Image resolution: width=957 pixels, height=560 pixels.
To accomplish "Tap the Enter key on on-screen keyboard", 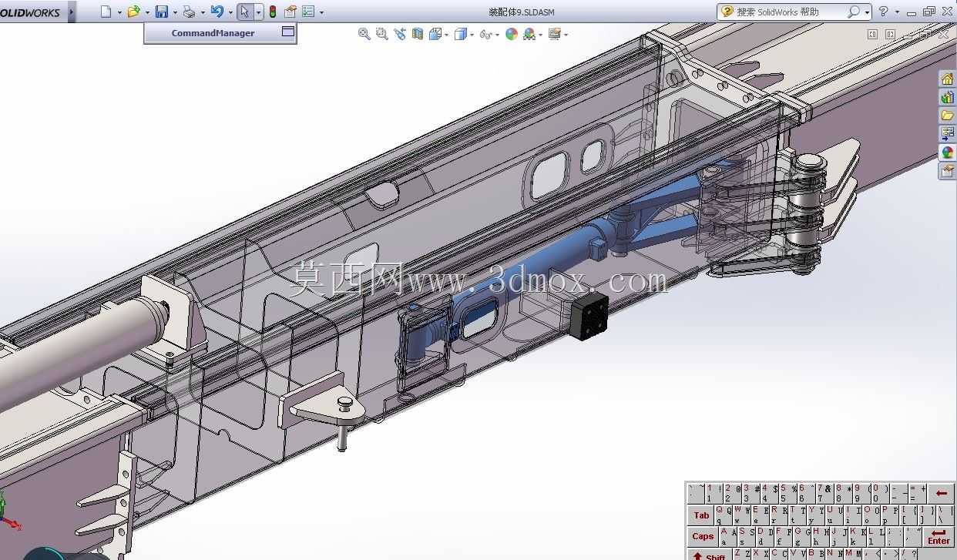I will [938, 536].
